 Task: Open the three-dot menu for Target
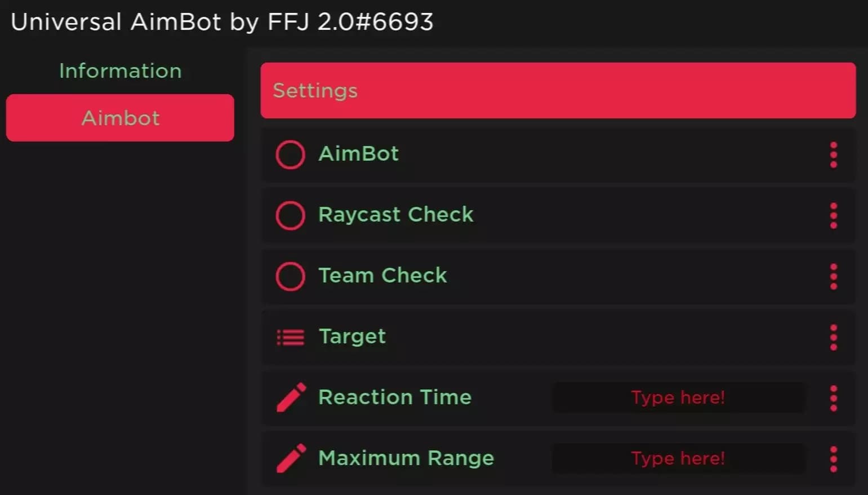pyautogui.click(x=833, y=337)
